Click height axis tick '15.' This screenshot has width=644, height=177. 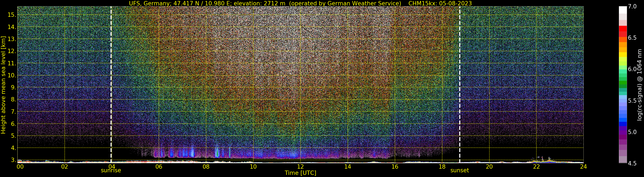12,15
